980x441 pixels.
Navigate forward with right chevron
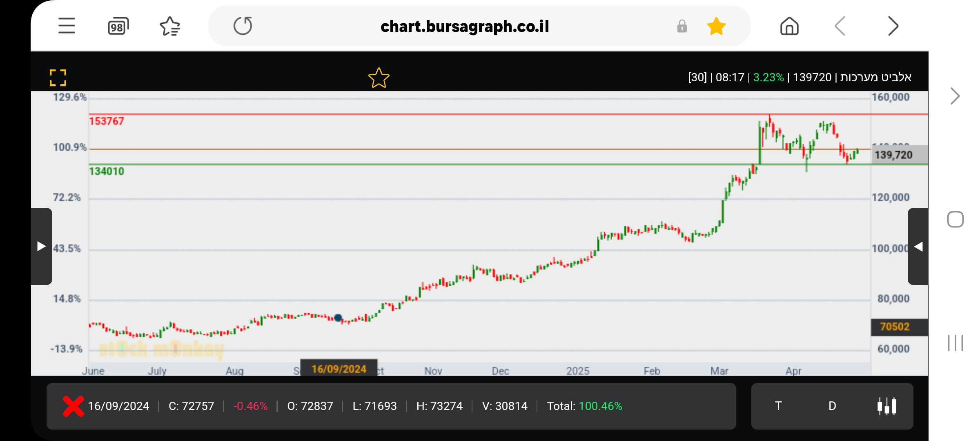(x=893, y=27)
